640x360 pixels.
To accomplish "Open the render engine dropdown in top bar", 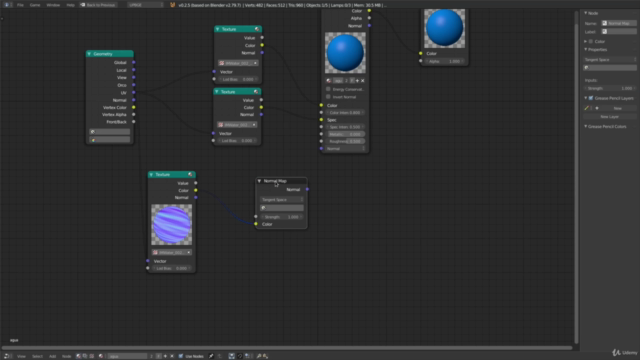I will pyautogui.click(x=145, y=5).
